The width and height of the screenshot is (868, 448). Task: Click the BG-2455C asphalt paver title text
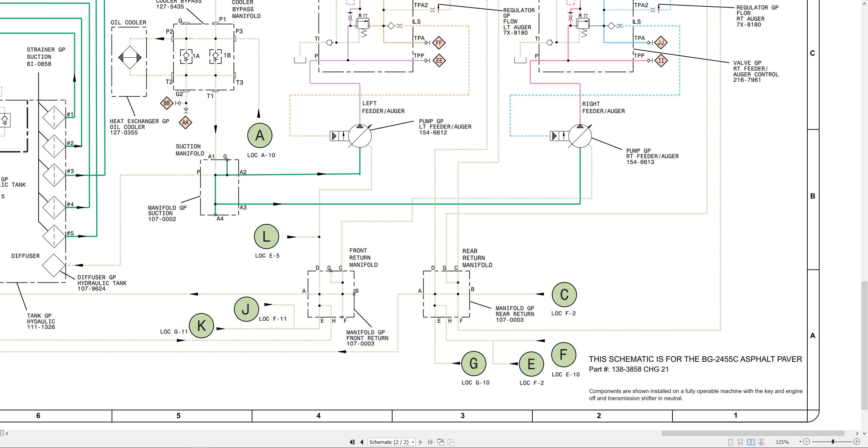tap(695, 359)
